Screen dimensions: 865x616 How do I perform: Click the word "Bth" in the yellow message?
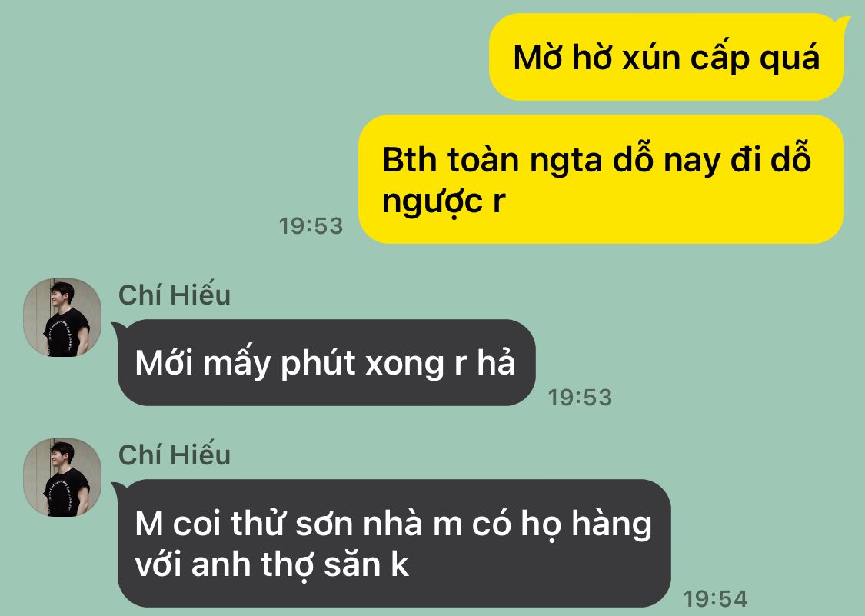click(x=409, y=159)
